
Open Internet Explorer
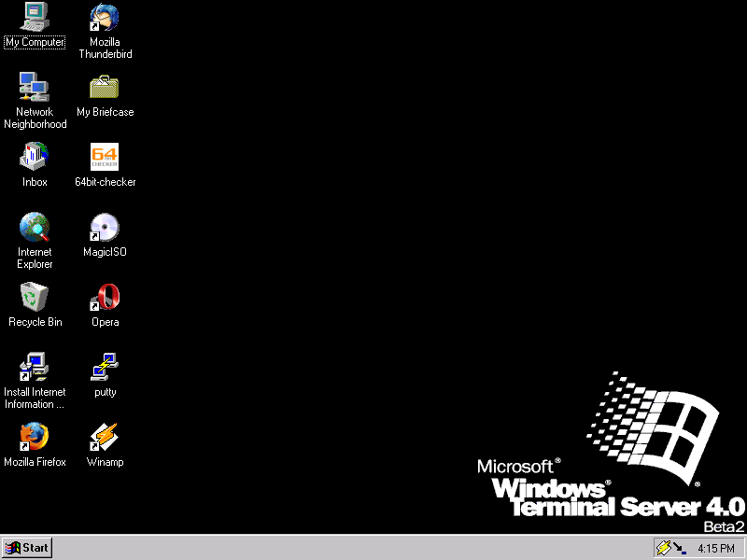tap(35, 229)
